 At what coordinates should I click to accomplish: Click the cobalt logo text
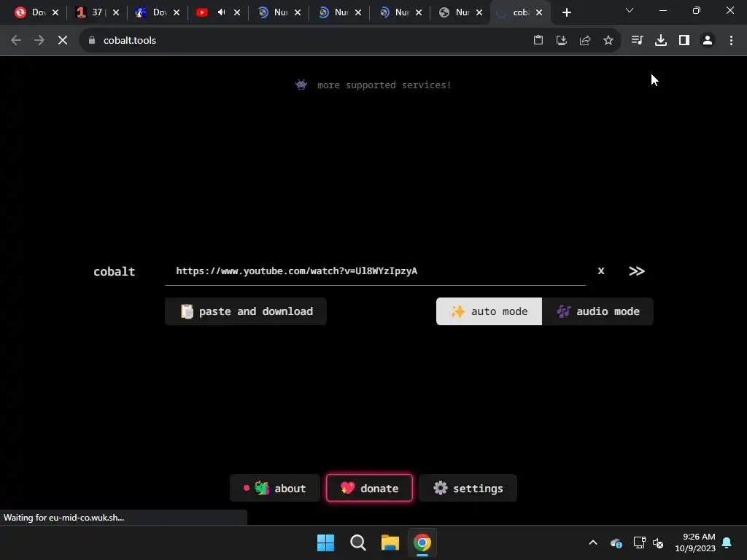pos(115,271)
